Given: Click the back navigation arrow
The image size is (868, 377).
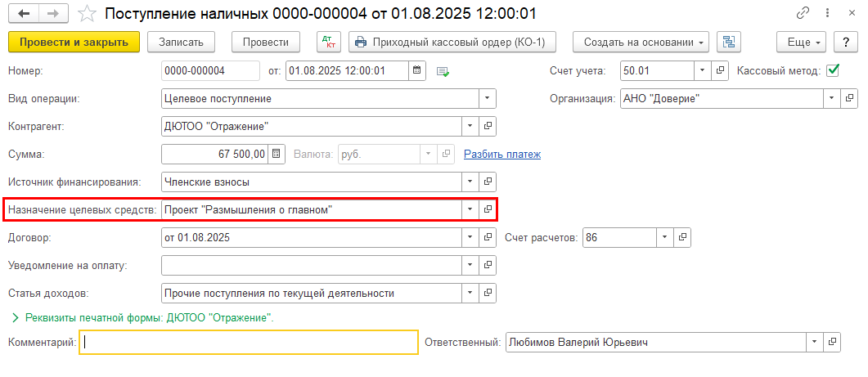Looking at the screenshot, I should pyautogui.click(x=24, y=14).
